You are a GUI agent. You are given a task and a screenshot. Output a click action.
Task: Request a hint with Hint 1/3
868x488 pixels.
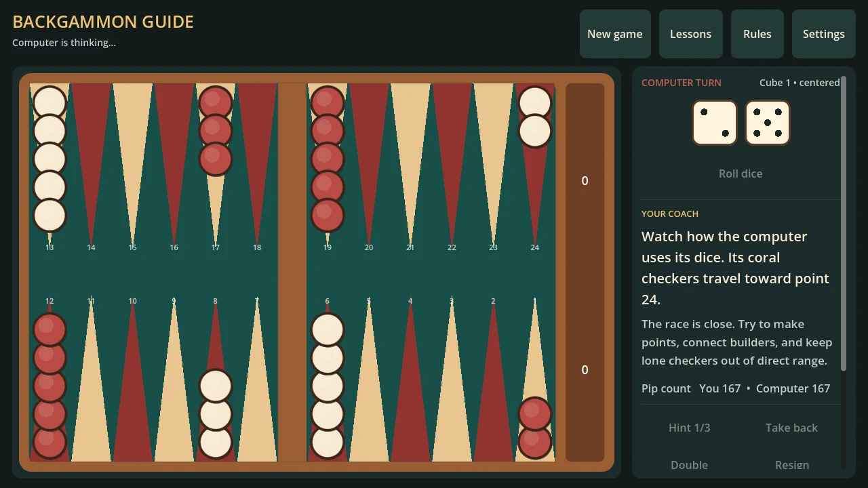(x=690, y=428)
